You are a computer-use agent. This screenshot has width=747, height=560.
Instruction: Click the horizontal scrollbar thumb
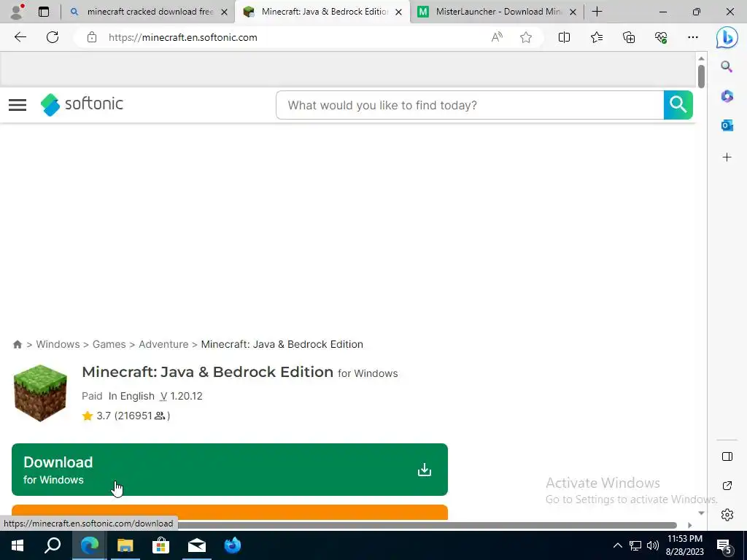[x=427, y=525]
